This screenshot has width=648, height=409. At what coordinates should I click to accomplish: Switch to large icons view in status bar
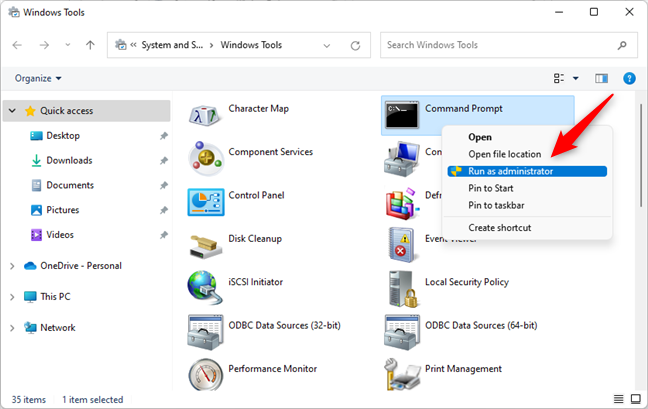tap(636, 399)
